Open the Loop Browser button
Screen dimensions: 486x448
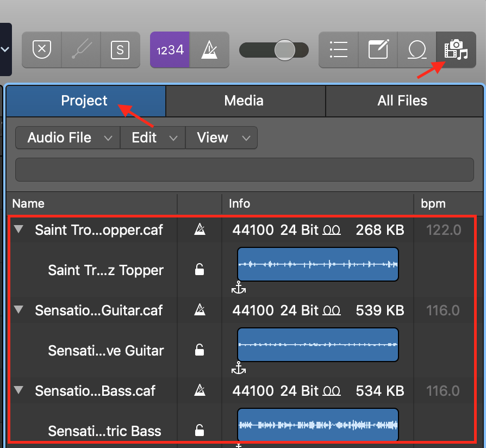coord(417,49)
